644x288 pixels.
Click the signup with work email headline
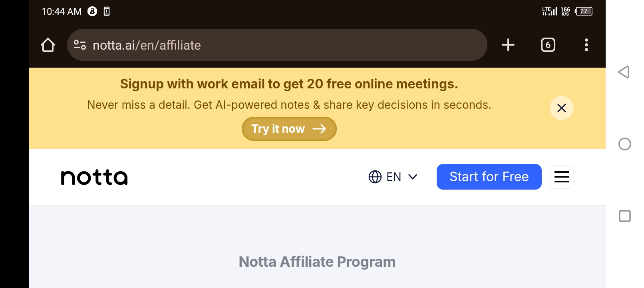[289, 84]
